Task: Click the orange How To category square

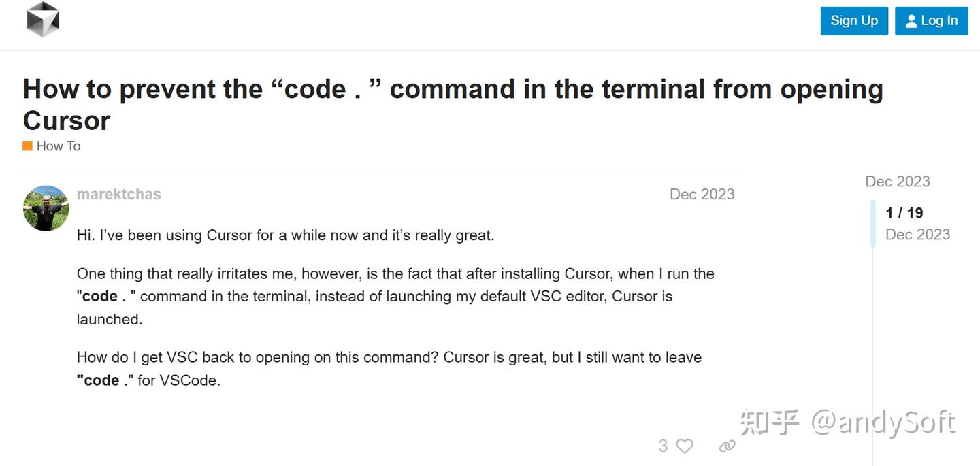Action: [27, 146]
